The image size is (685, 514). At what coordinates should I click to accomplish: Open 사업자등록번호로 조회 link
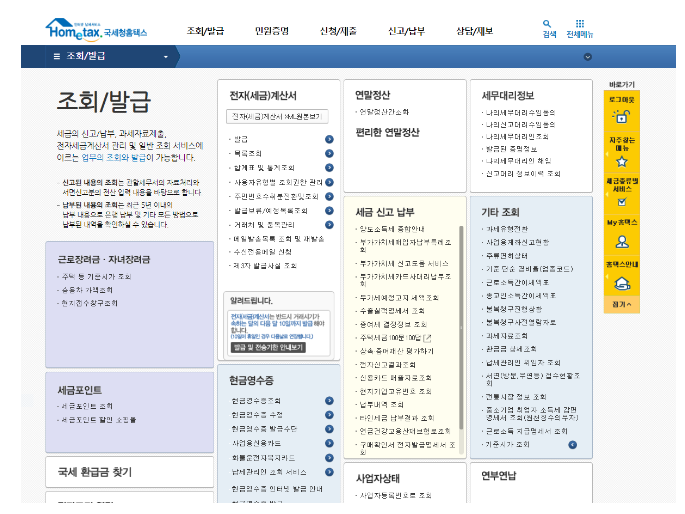(395, 495)
